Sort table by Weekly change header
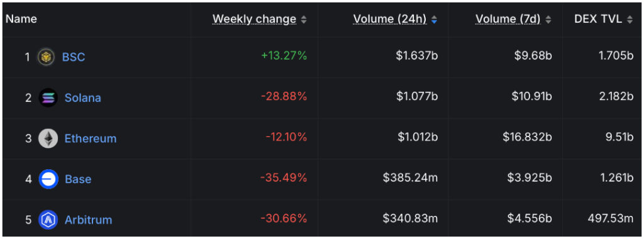644x239 pixels. click(254, 19)
